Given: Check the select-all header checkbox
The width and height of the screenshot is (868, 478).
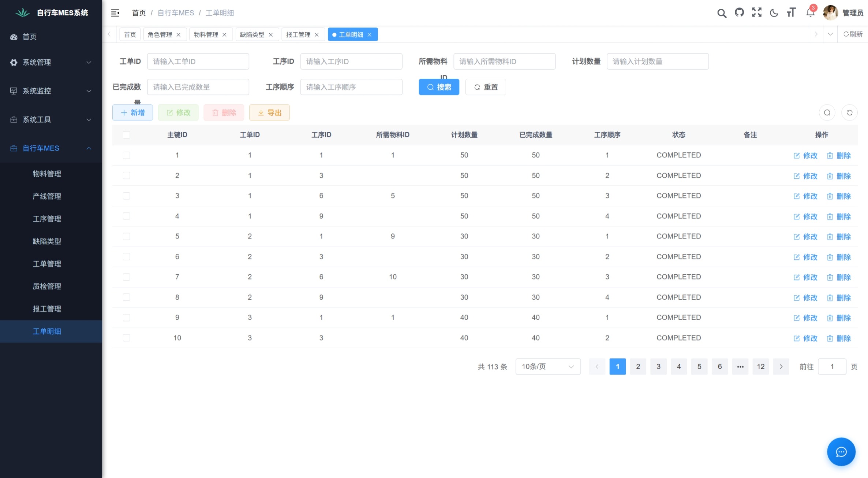Looking at the screenshot, I should coord(127,135).
